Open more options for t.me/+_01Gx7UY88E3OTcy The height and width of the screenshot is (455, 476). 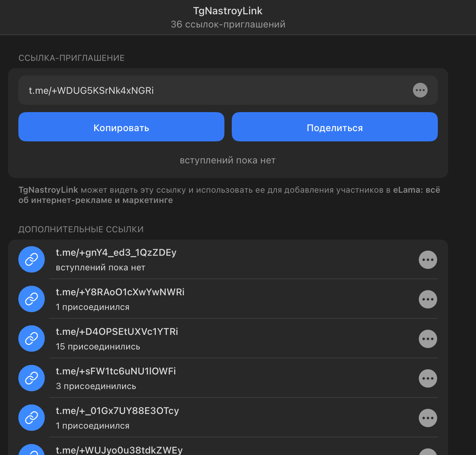click(428, 418)
